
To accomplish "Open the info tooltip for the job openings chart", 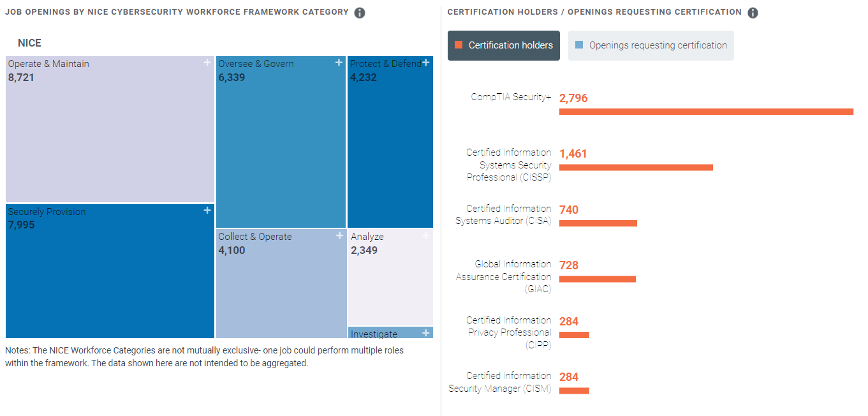I will [x=360, y=12].
